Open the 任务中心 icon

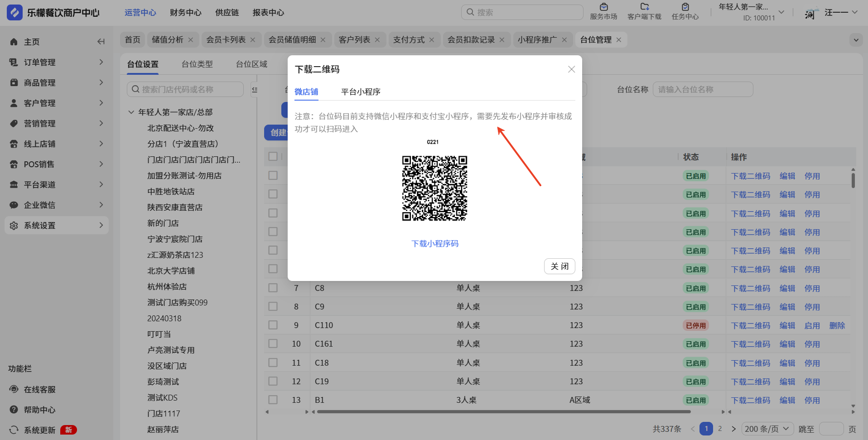[685, 7]
